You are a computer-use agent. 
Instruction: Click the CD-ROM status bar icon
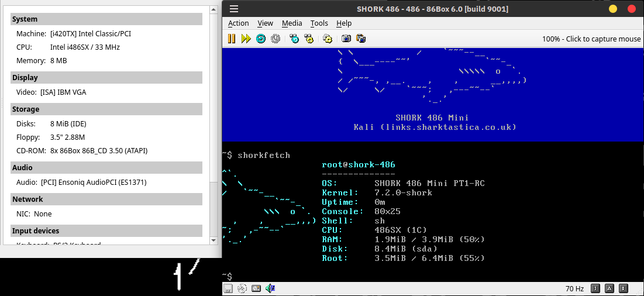pyautogui.click(x=242, y=288)
